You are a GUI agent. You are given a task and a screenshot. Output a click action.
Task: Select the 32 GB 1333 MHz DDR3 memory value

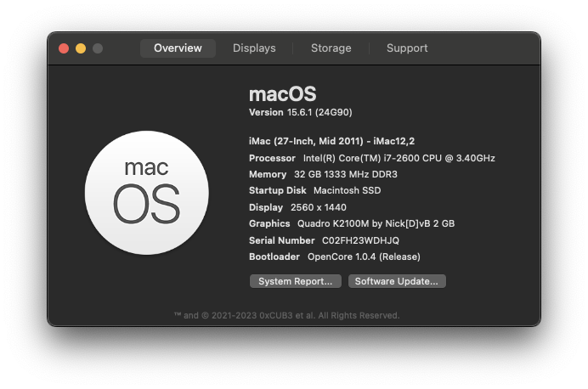point(346,174)
